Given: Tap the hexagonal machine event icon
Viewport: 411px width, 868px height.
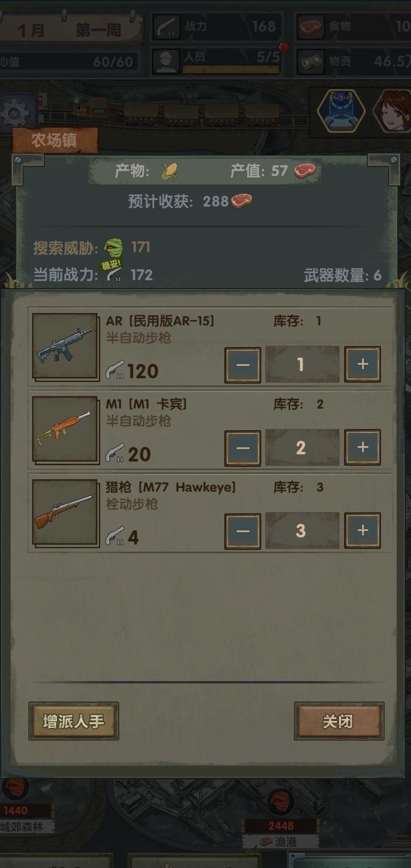Looking at the screenshot, I should (341, 110).
